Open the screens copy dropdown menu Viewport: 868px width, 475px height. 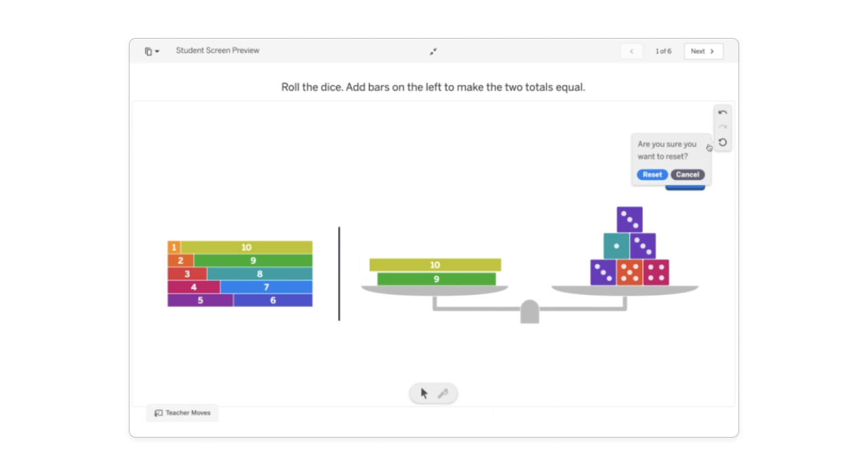[152, 51]
